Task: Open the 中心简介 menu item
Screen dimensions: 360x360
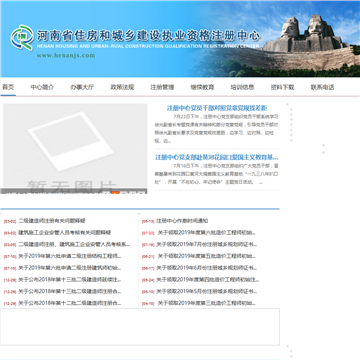Action: click(42, 87)
